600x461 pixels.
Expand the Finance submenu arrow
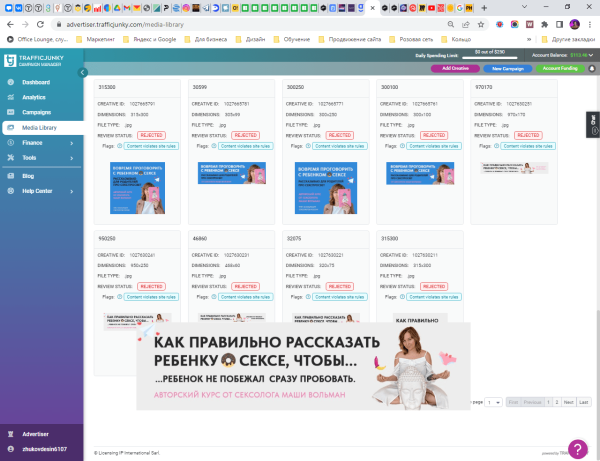point(72,143)
